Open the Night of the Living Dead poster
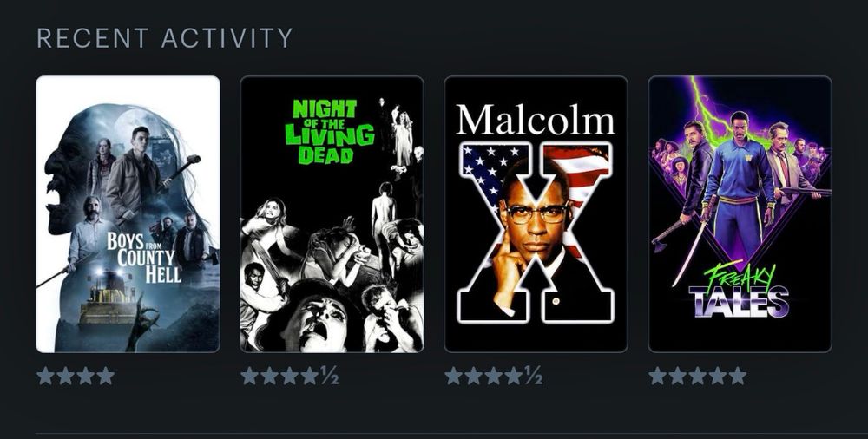 (332, 214)
